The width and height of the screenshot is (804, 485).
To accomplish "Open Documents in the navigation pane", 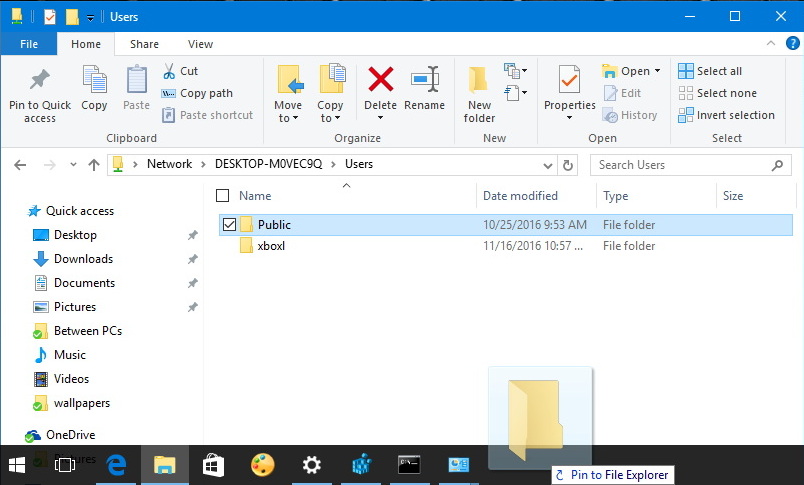I will (84, 283).
